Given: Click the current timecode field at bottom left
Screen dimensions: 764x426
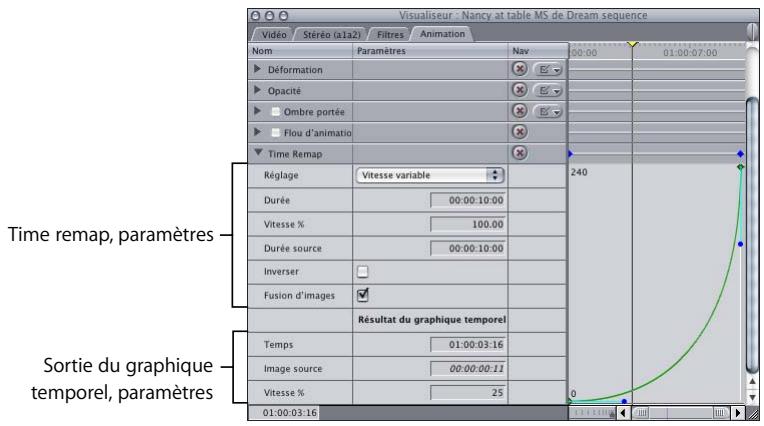Looking at the screenshot, I should click(285, 413).
